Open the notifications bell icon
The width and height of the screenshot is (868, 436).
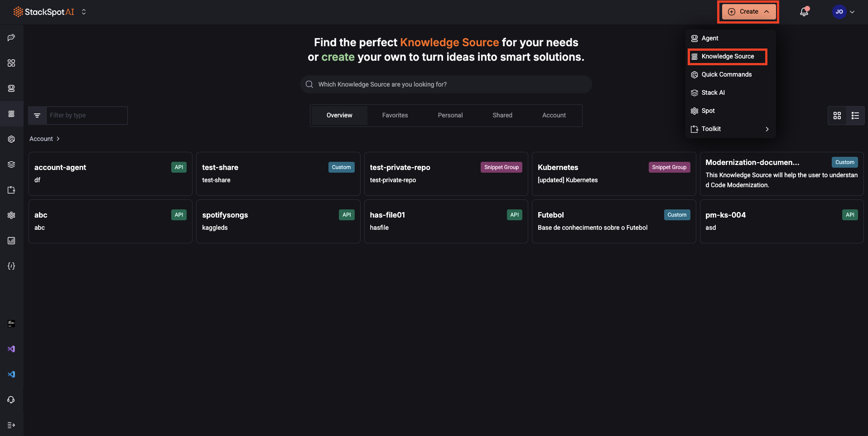click(x=804, y=11)
